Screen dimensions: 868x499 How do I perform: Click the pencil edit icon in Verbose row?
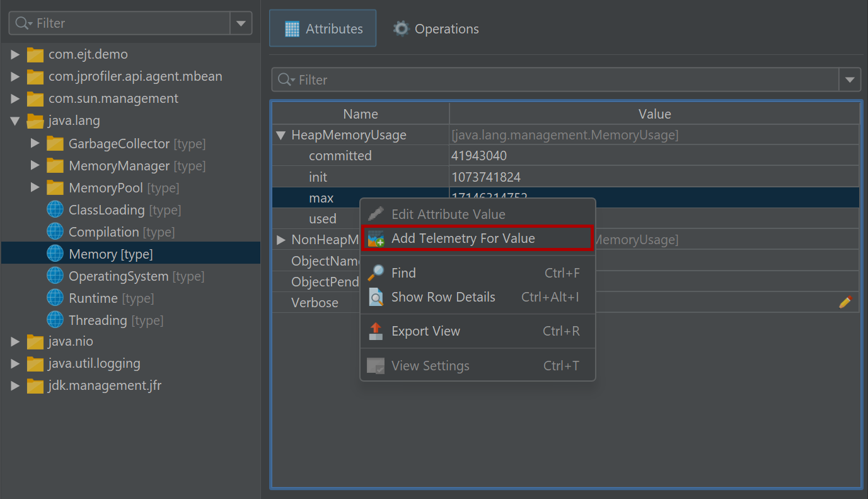845,302
